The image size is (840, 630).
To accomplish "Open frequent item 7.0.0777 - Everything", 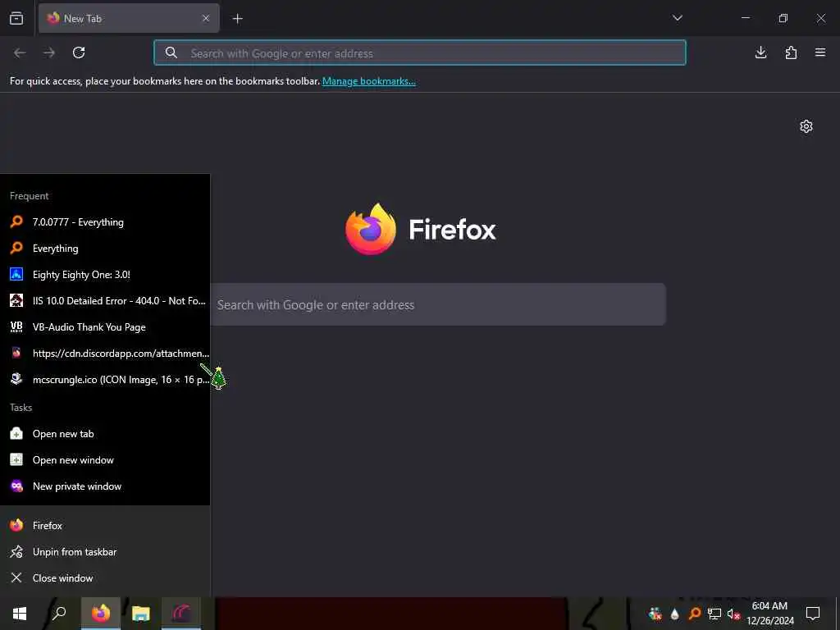I will 105,221.
